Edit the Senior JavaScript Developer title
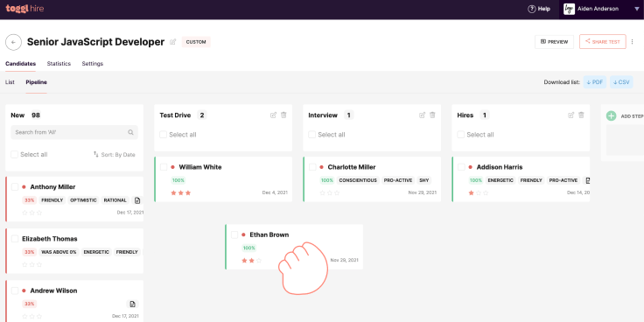 173,42
